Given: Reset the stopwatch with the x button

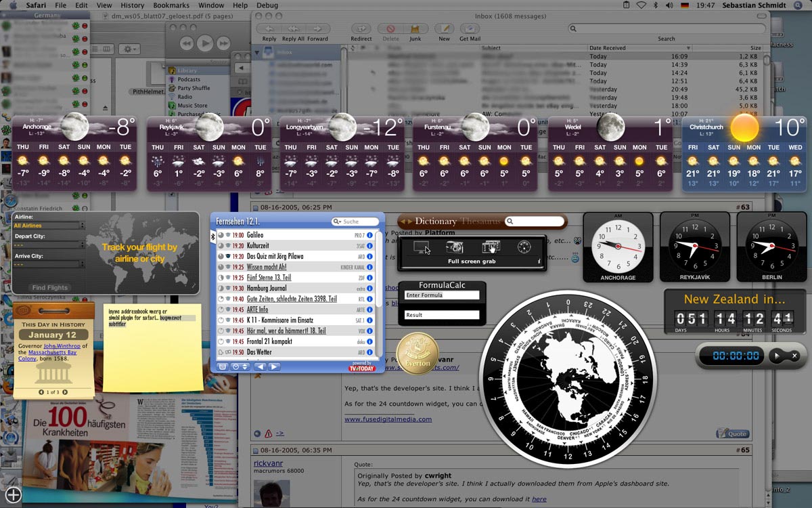Looking at the screenshot, I should [x=794, y=356].
